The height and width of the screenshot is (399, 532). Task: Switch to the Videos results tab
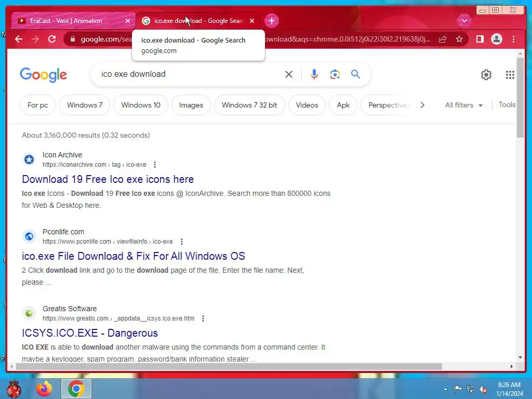point(307,105)
